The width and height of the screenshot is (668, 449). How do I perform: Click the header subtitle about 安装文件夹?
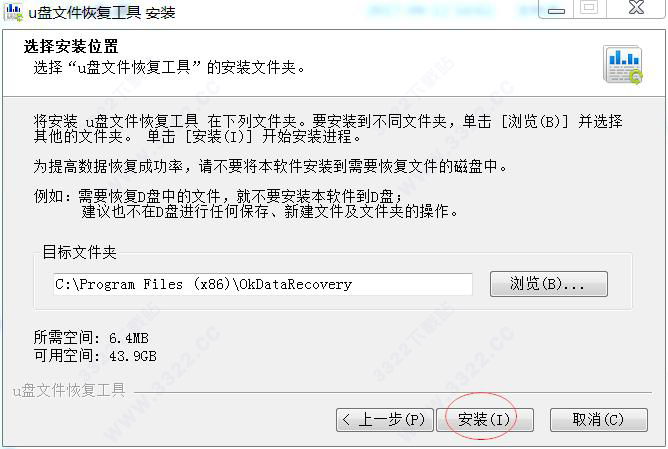(x=169, y=67)
